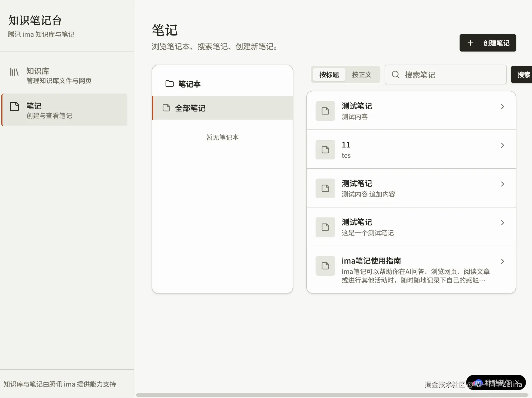Click note icon of 这是一个测试笔记 note
The height and width of the screenshot is (398, 532).
[x=325, y=227]
